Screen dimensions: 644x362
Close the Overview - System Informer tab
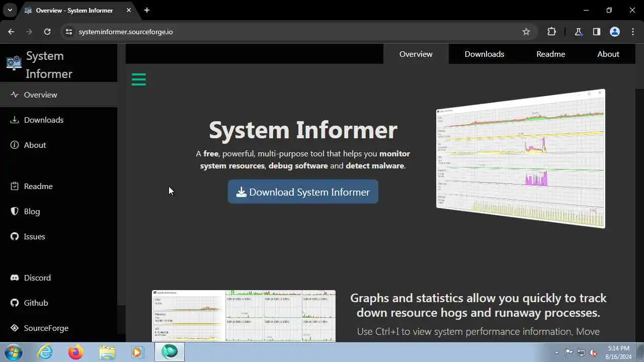point(129,10)
